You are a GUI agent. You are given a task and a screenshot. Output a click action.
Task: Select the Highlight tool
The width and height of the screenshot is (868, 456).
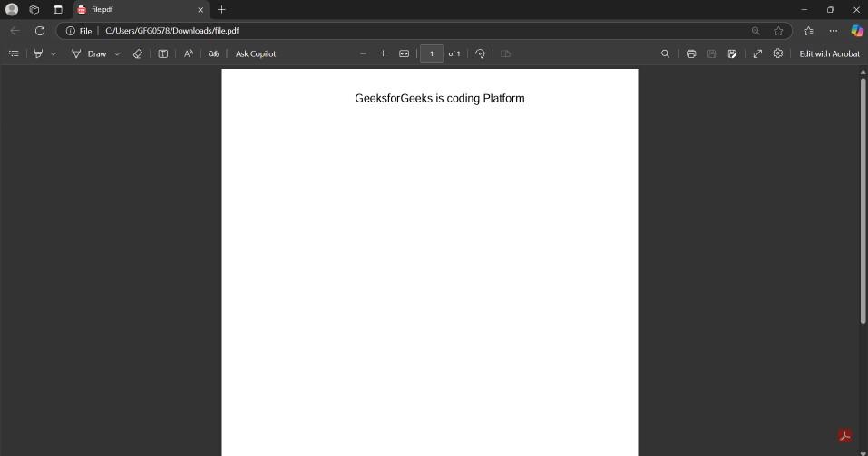pyautogui.click(x=38, y=53)
